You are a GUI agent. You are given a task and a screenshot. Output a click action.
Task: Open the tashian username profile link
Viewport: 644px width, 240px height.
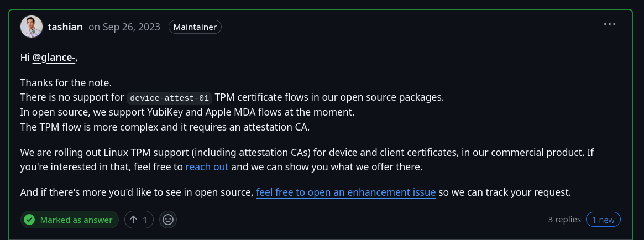(65, 27)
